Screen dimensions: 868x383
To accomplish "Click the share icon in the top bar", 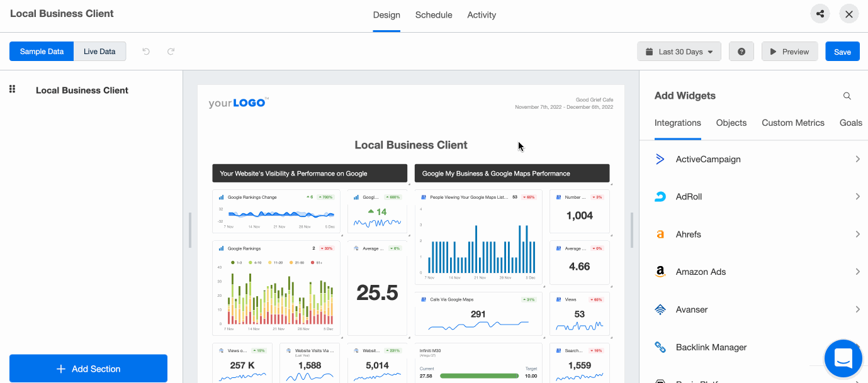I will (x=820, y=13).
